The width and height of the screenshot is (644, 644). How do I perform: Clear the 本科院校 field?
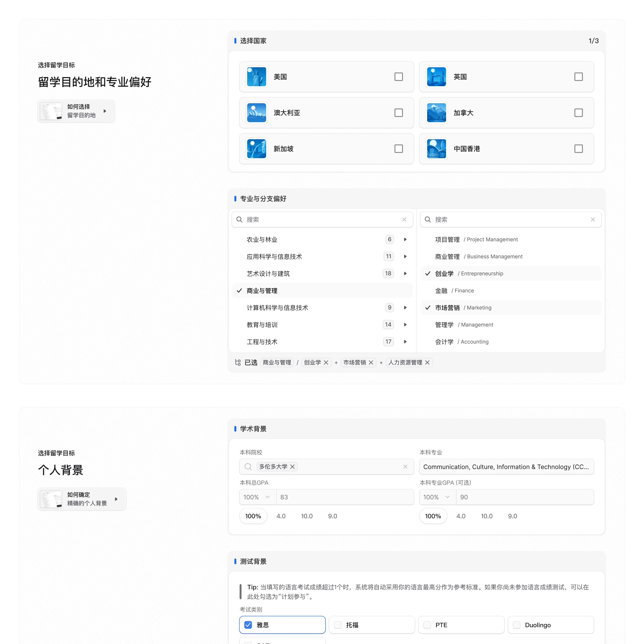coord(405,467)
